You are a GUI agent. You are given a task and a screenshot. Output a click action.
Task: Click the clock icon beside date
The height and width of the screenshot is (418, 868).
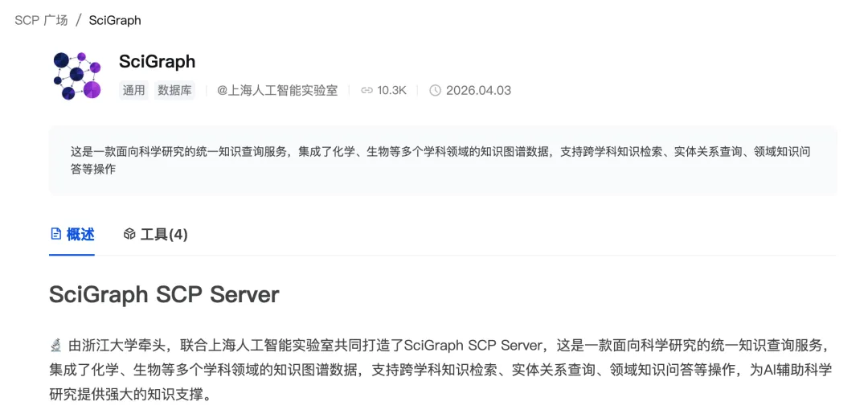(436, 90)
